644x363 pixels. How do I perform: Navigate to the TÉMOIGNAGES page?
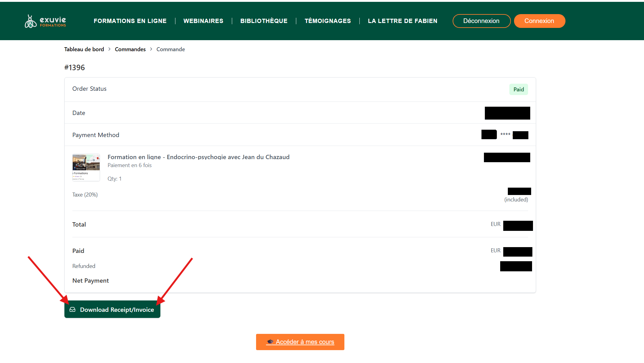tap(328, 21)
